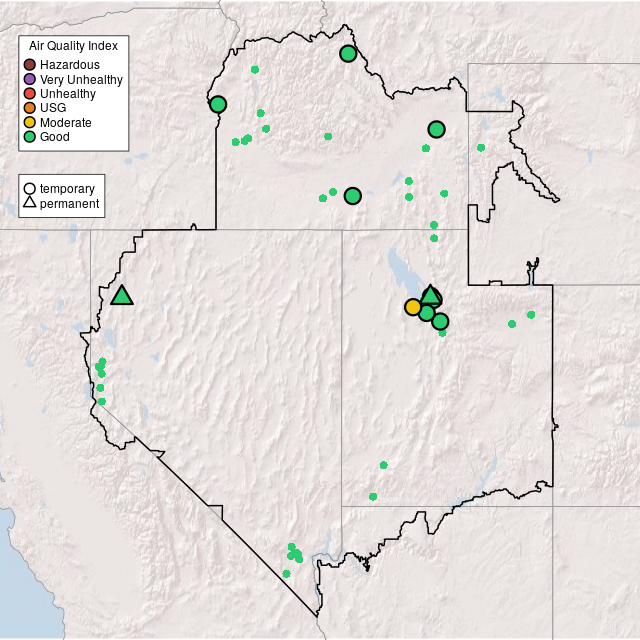Click the green triangle marker beside the lake
Viewport: 640px width, 640px height.
(x=431, y=294)
